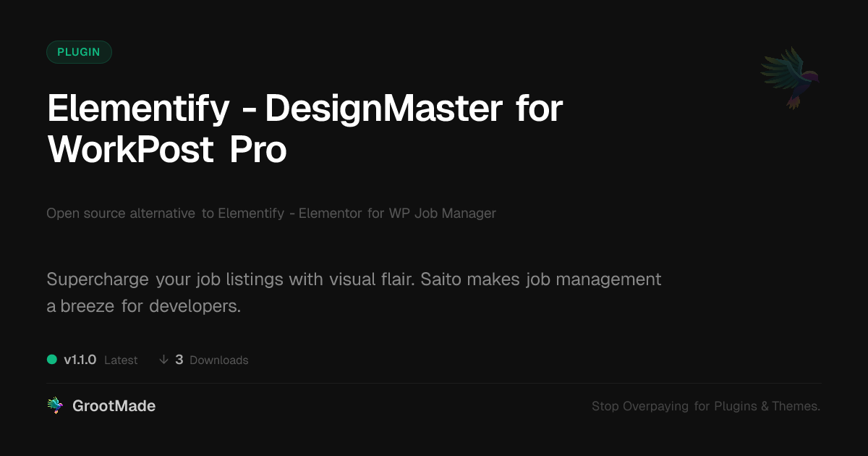The height and width of the screenshot is (456, 868).
Task: Click the "Elementify - DesignMaster for" title line
Action: (305, 109)
